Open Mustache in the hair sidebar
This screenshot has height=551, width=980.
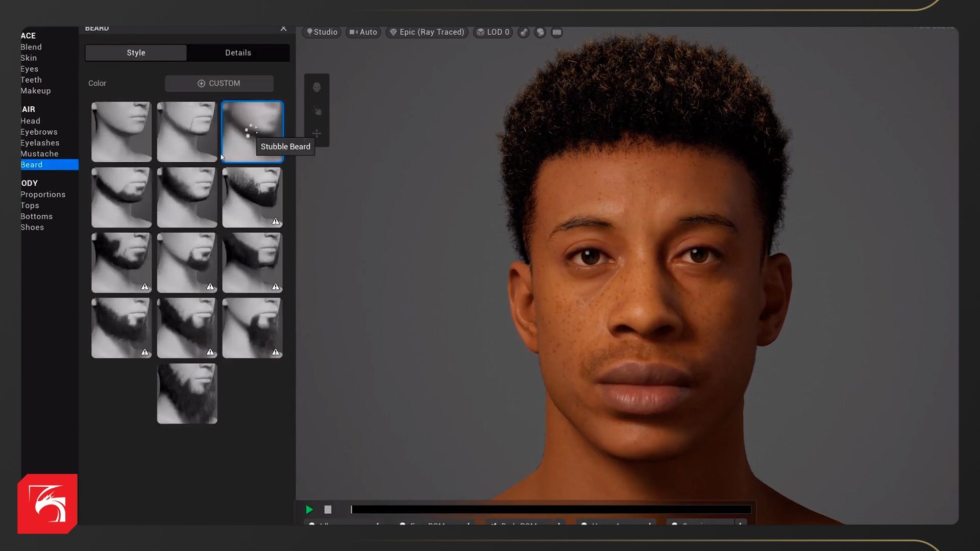click(x=39, y=154)
